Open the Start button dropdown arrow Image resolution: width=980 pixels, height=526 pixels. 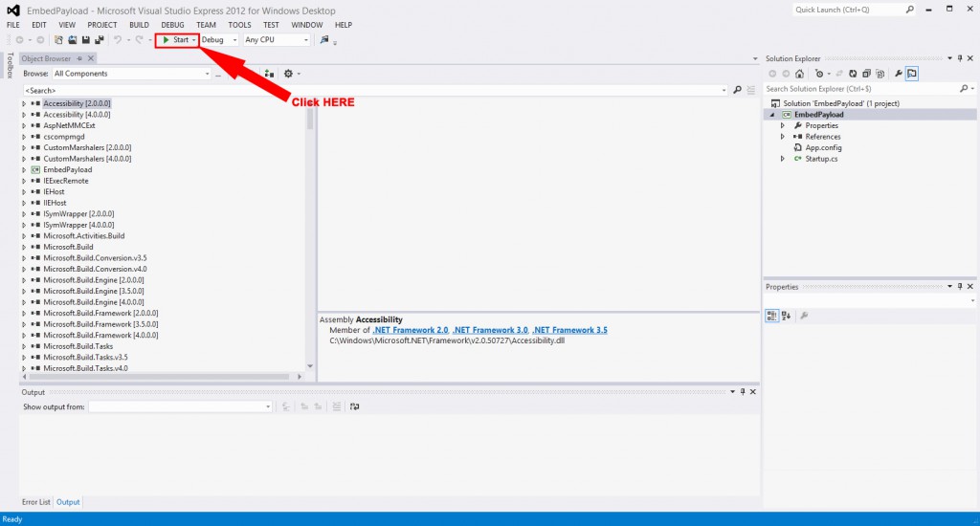click(193, 40)
